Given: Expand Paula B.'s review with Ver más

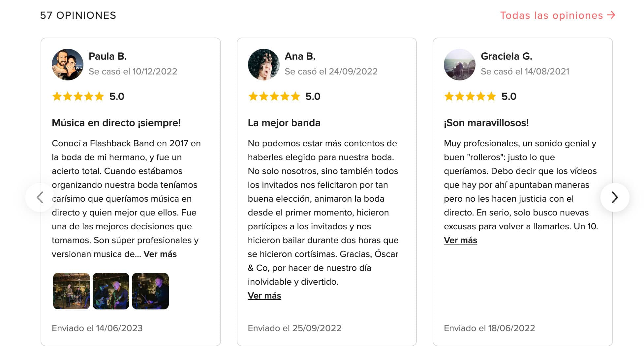Looking at the screenshot, I should 160,254.
